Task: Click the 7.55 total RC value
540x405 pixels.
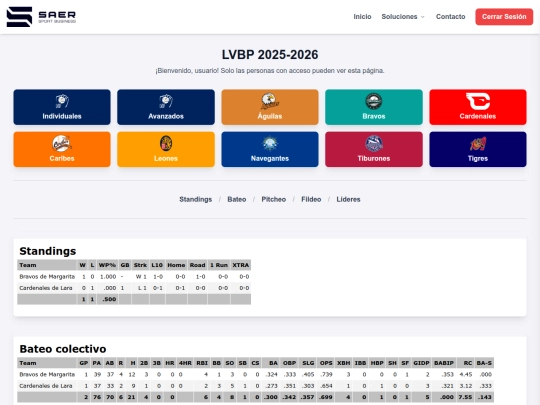Action: click(465, 397)
